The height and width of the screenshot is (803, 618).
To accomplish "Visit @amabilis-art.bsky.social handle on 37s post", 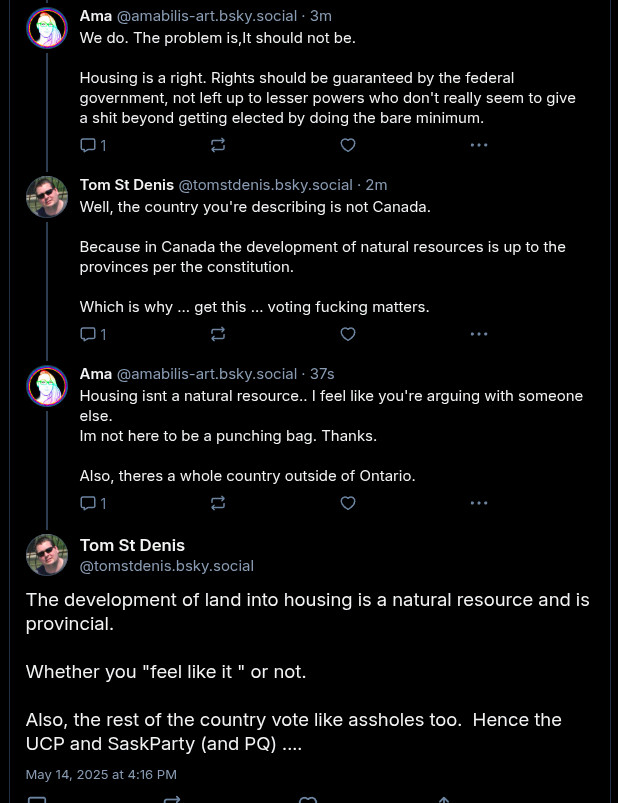I will pyautogui.click(x=207, y=374).
